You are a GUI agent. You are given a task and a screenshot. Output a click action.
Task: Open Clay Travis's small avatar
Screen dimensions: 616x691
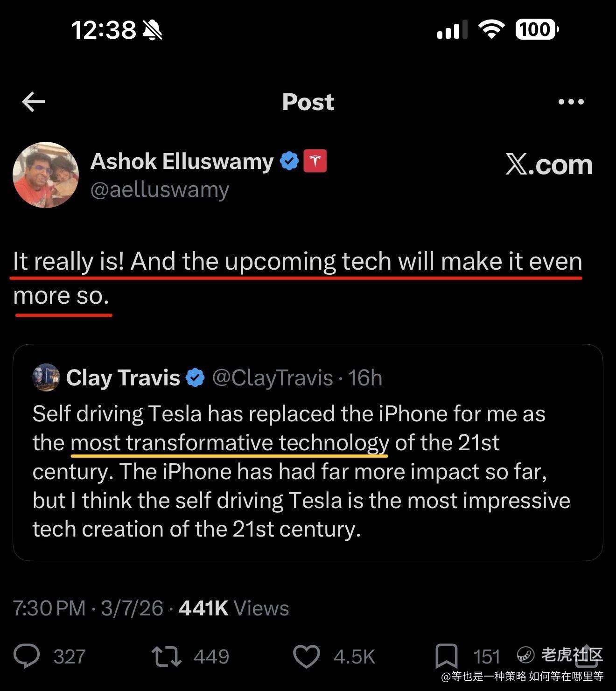pyautogui.click(x=46, y=377)
